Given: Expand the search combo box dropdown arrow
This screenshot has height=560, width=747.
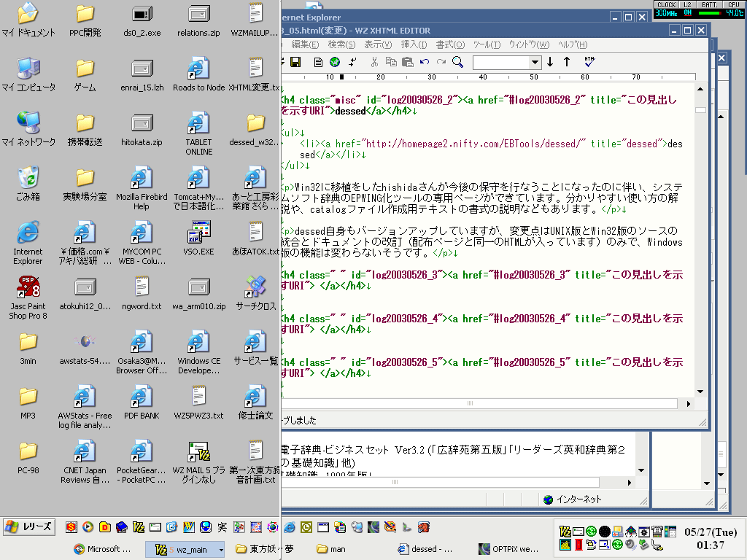Looking at the screenshot, I should click(x=535, y=63).
